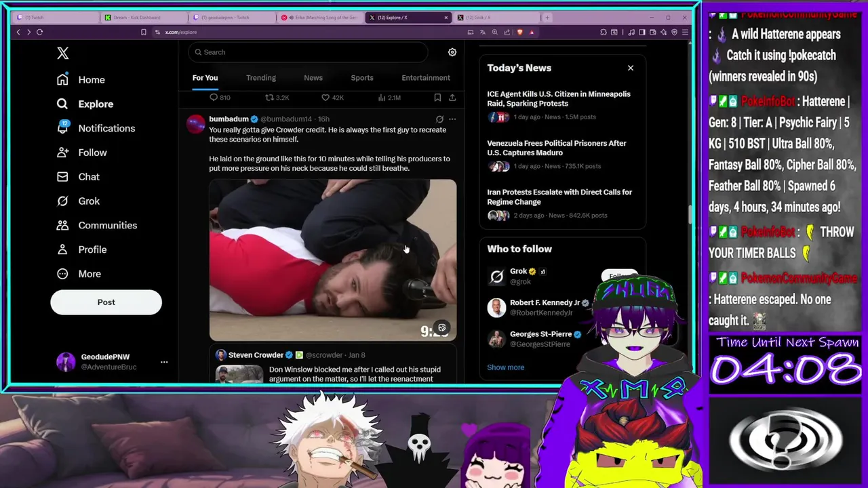Open the Explore page from sidebar
868x488 pixels.
pyautogui.click(x=85, y=104)
